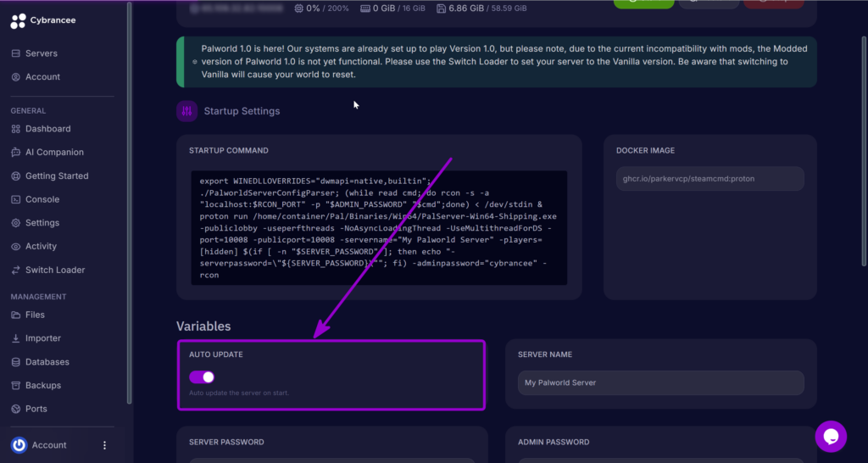The image size is (868, 463).
Task: Click the sidebar vertical scrollbar
Action: 130,202
